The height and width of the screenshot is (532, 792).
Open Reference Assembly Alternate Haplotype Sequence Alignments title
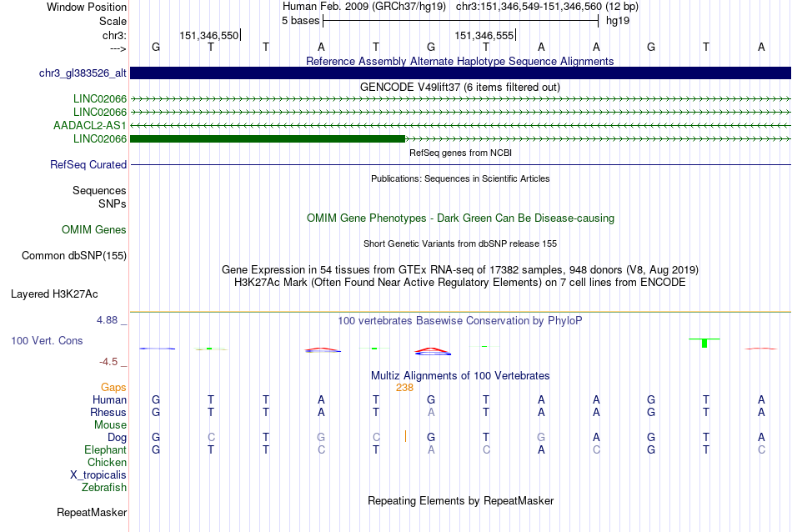(x=459, y=61)
